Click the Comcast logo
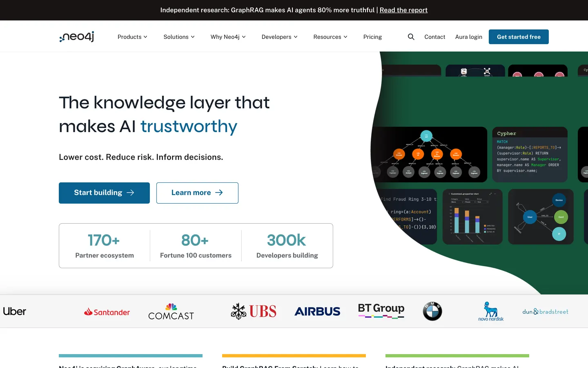Viewport: 588px width, 368px height. (171, 312)
